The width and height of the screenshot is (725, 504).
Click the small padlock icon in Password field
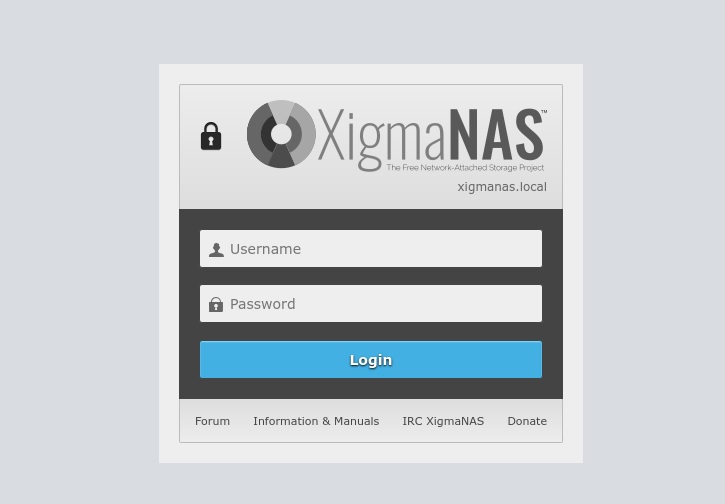point(216,304)
